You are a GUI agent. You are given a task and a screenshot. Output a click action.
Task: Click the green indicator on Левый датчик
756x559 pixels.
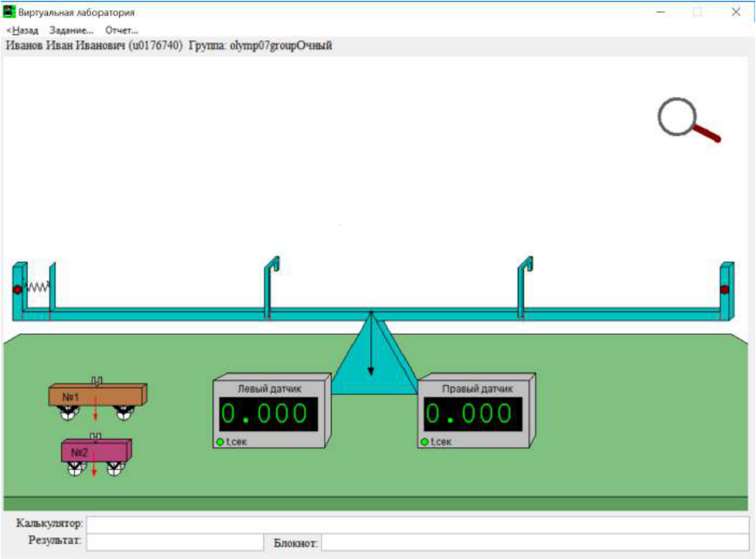tap(220, 441)
